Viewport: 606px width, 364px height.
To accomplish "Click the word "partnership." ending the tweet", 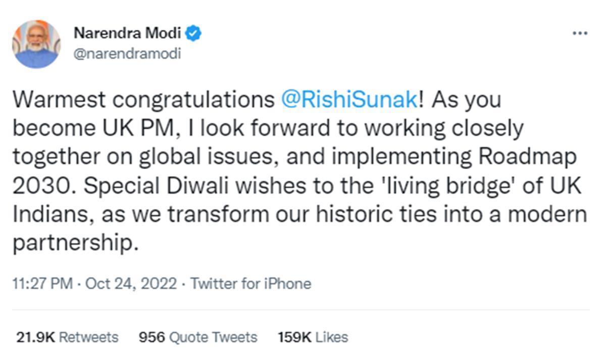I will (75, 244).
